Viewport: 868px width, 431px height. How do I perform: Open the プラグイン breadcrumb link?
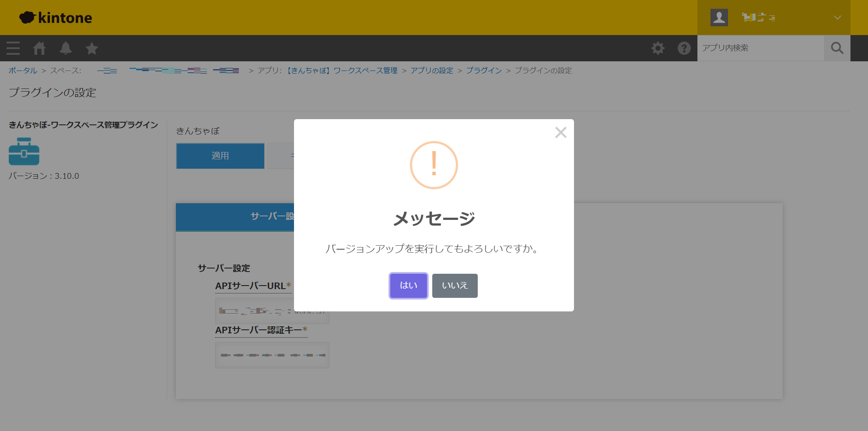(483, 71)
